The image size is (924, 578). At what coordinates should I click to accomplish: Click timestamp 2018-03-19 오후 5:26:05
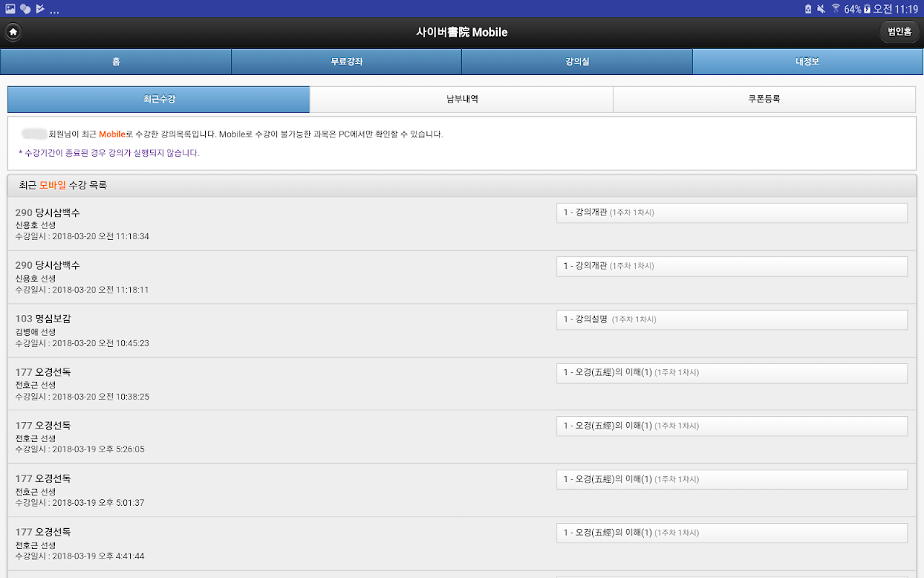click(x=98, y=449)
